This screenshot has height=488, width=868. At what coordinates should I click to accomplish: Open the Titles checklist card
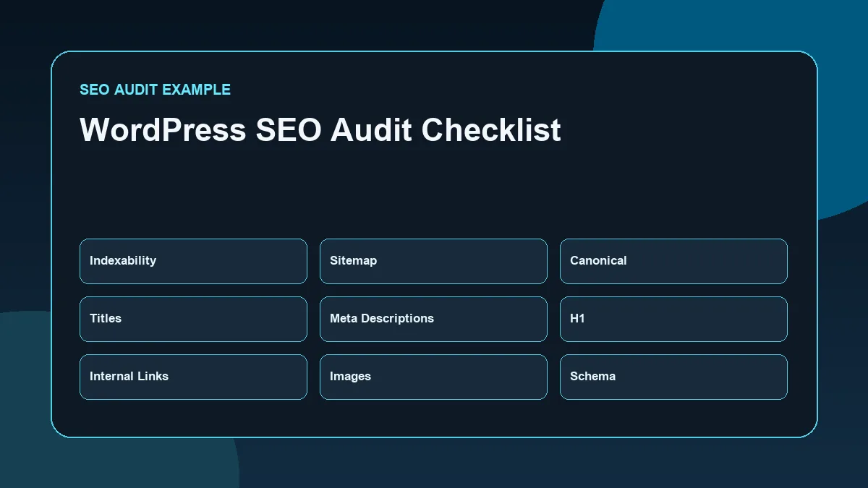coord(193,319)
